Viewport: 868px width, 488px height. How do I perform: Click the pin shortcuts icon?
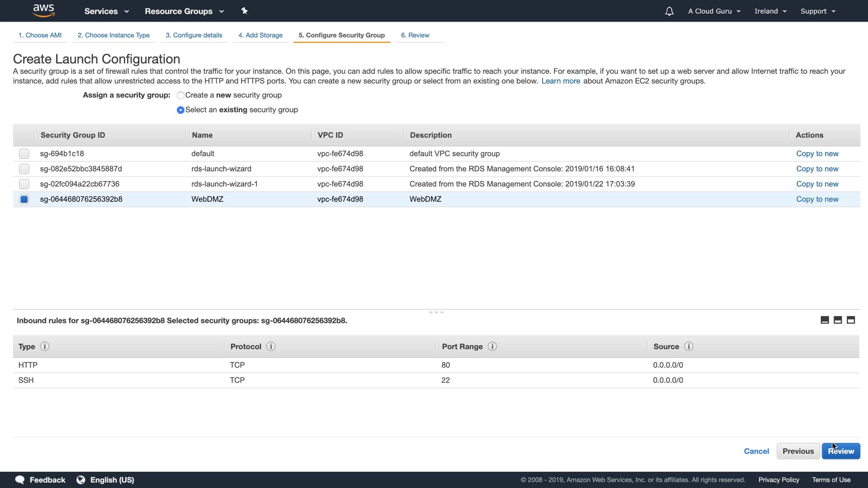click(244, 11)
